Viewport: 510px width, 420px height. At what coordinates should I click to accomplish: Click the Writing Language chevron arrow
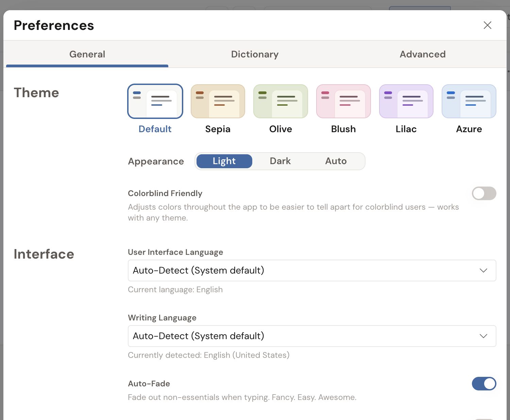pyautogui.click(x=483, y=336)
